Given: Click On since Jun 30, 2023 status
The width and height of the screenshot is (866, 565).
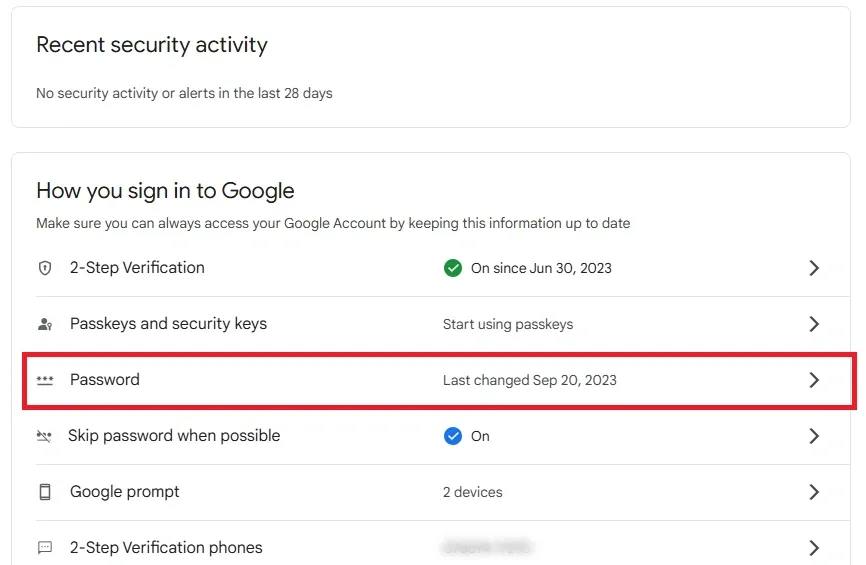Looking at the screenshot, I should [x=541, y=268].
